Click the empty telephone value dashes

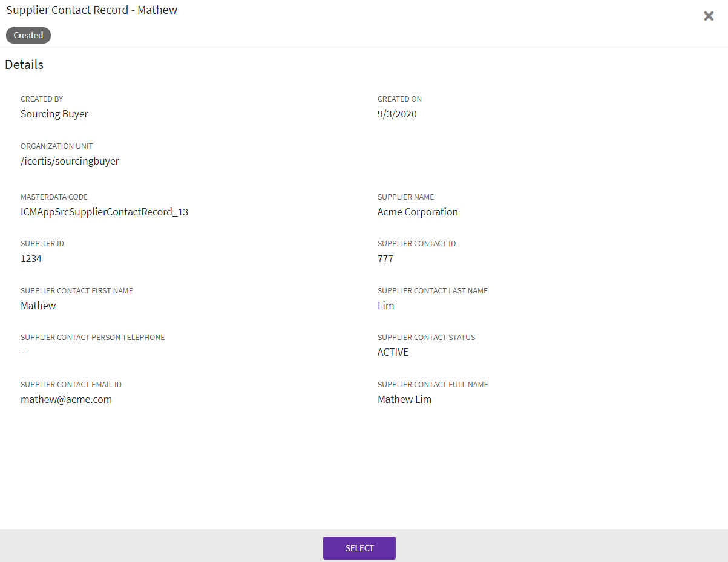point(24,352)
